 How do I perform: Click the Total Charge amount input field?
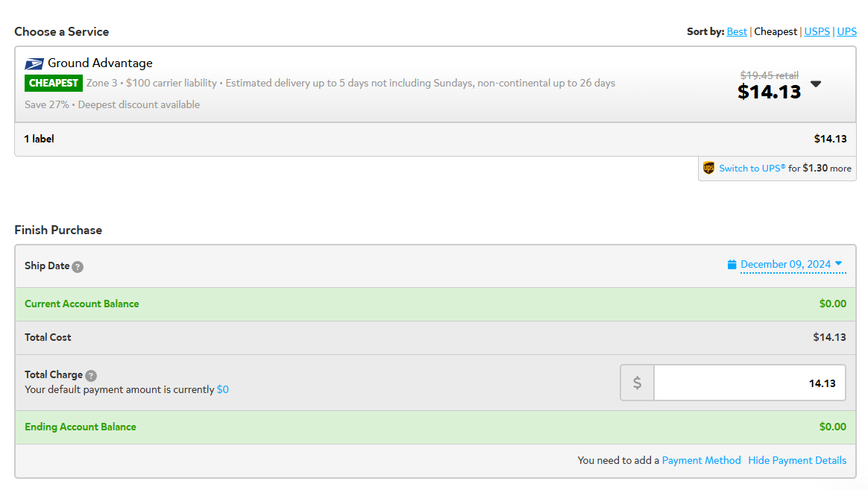coord(749,383)
